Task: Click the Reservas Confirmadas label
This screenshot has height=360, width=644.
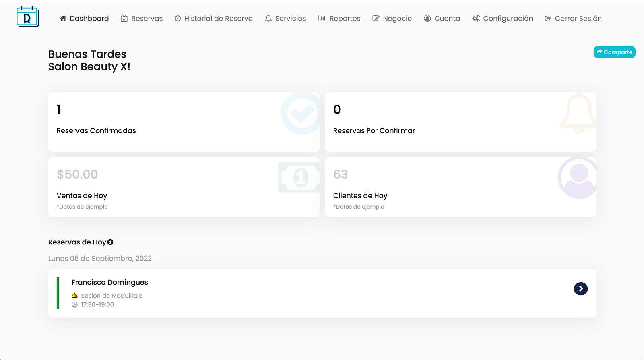Action: tap(96, 130)
